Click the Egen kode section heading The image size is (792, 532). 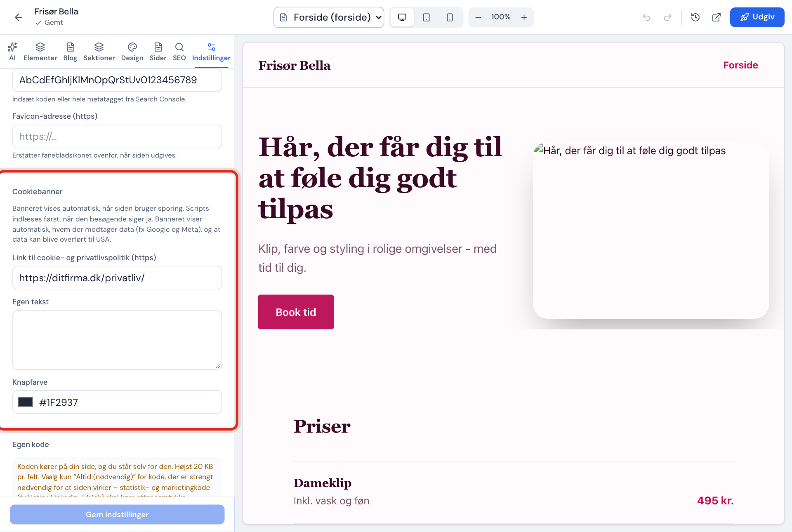[31, 445]
